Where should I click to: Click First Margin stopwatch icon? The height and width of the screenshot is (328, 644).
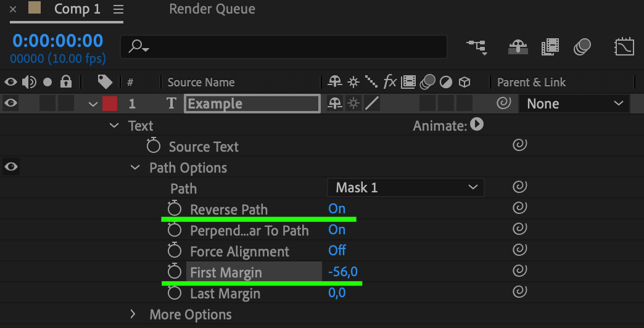(175, 271)
